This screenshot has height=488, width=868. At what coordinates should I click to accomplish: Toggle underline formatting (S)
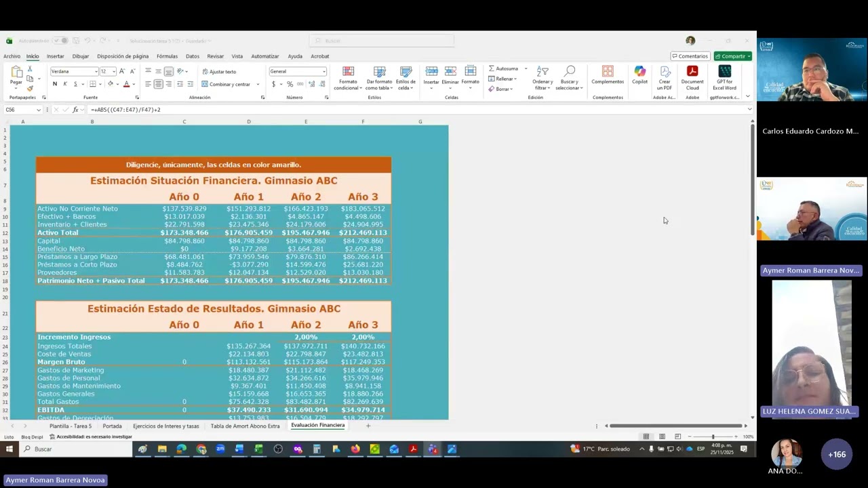click(75, 84)
